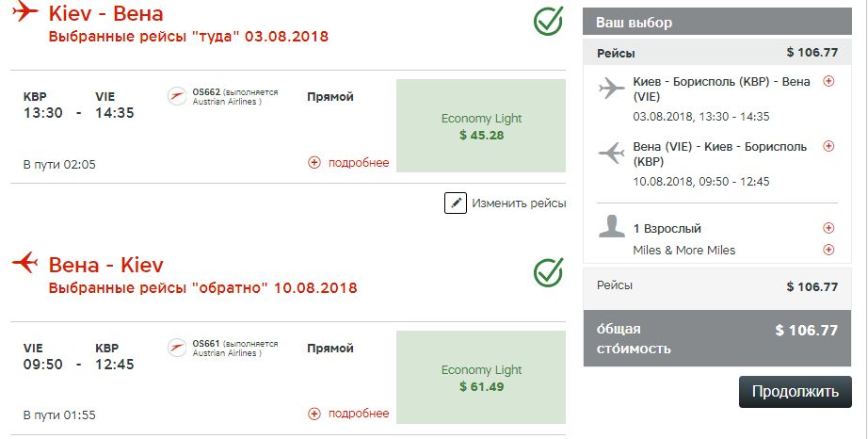Select Economy Light fare $ 45.28
Screen dimensions: 868x439
coord(481,126)
